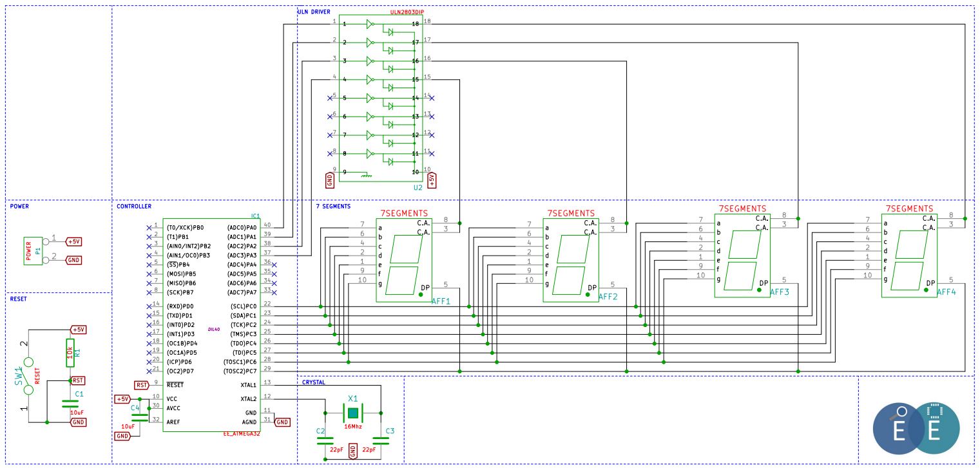
Task: Click the AFF2 reference label
Action: pyautogui.click(x=608, y=297)
